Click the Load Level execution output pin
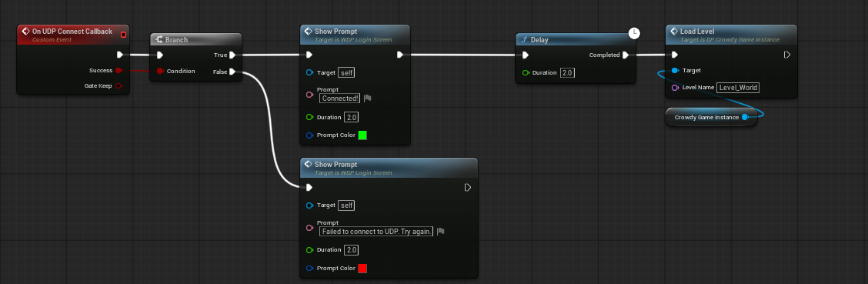Viewport: 868px width, 284px height. point(787,55)
